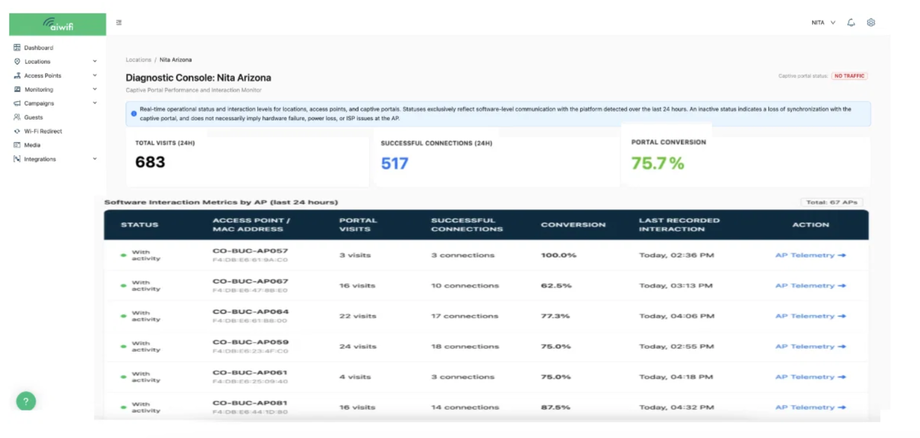Click the Media sidebar icon

(x=17, y=145)
